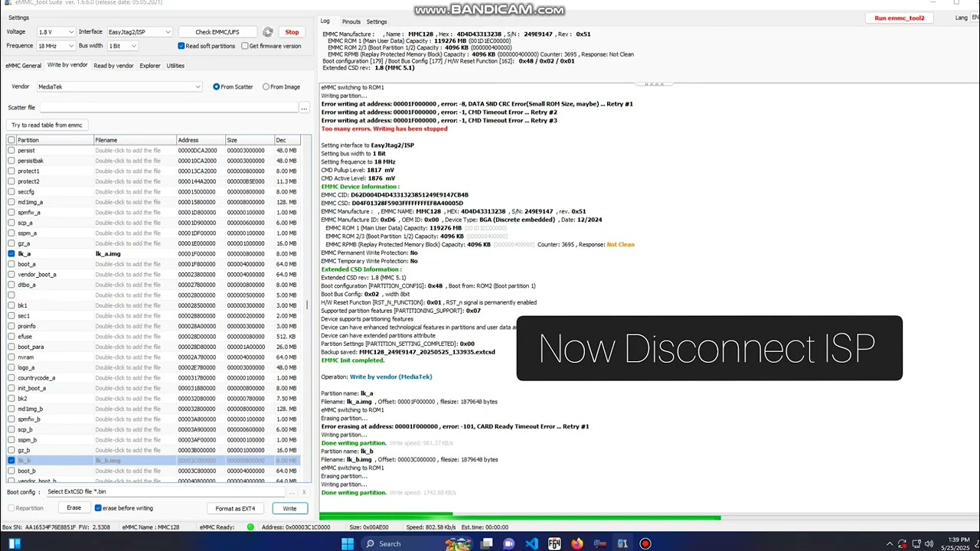Open the Frequence dropdown
This screenshot has width=980, height=551.
tap(56, 46)
